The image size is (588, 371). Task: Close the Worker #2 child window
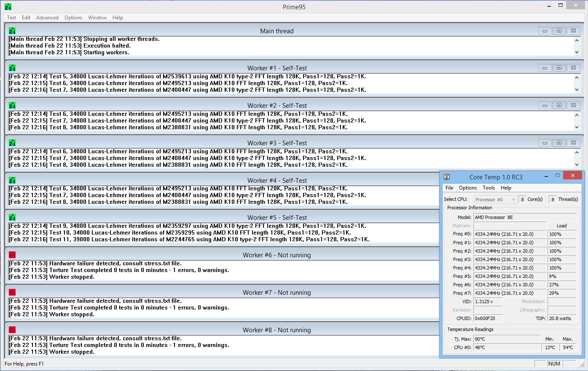[x=573, y=105]
